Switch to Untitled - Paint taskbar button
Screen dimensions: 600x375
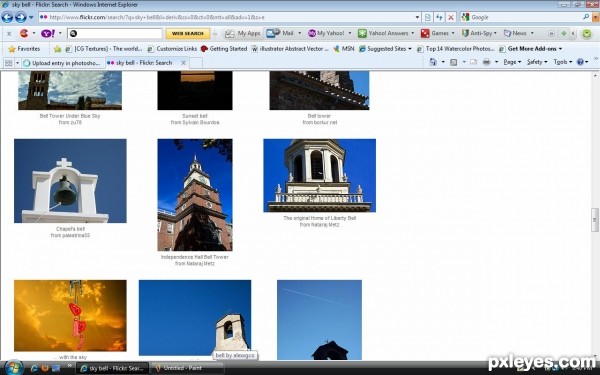click(x=188, y=368)
